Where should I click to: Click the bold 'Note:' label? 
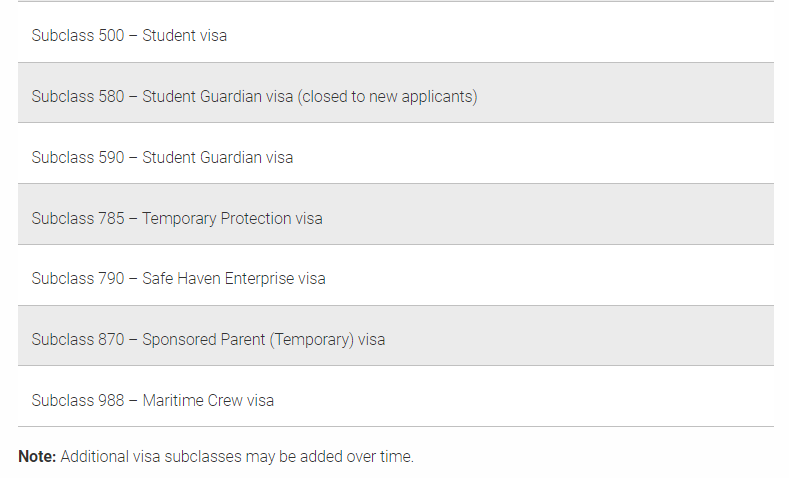point(37,457)
